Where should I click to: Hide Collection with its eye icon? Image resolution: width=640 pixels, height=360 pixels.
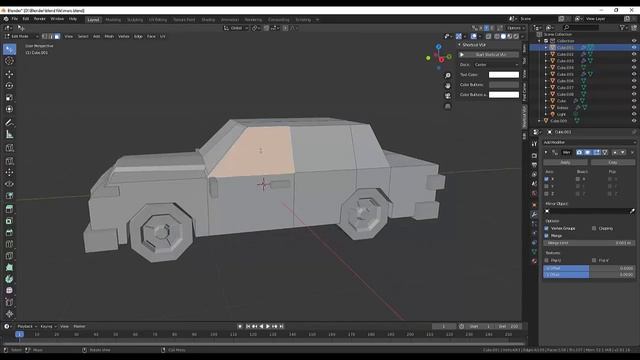tap(634, 41)
